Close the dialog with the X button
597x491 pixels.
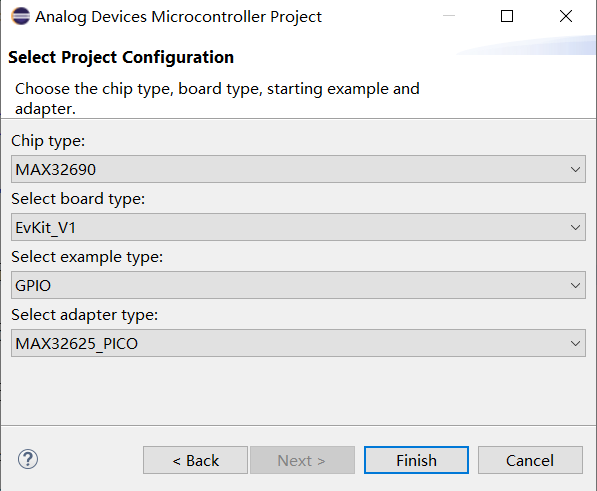click(566, 16)
